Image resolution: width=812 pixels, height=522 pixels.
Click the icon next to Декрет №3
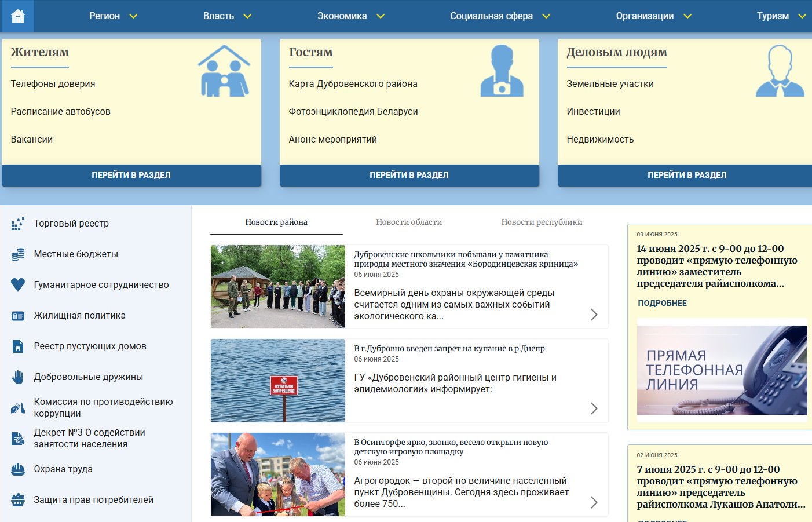(18, 439)
